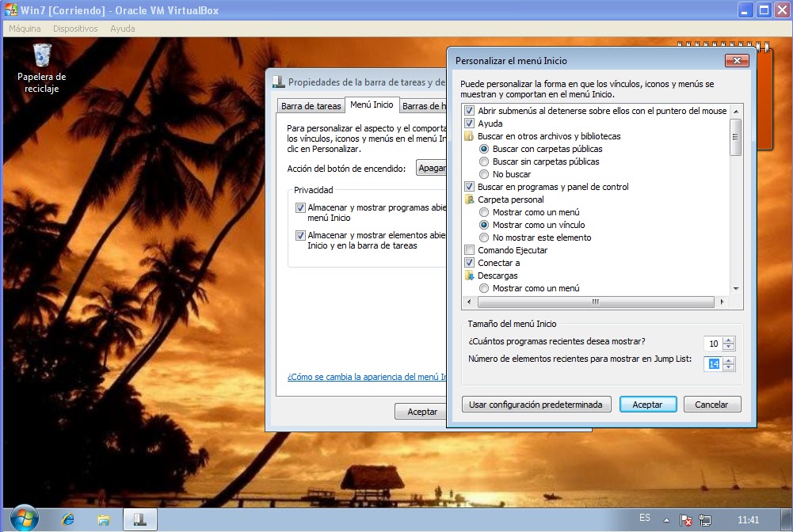The height and width of the screenshot is (532, 793).
Task: Switch to the Barra de tareas tab
Action: tap(311, 105)
